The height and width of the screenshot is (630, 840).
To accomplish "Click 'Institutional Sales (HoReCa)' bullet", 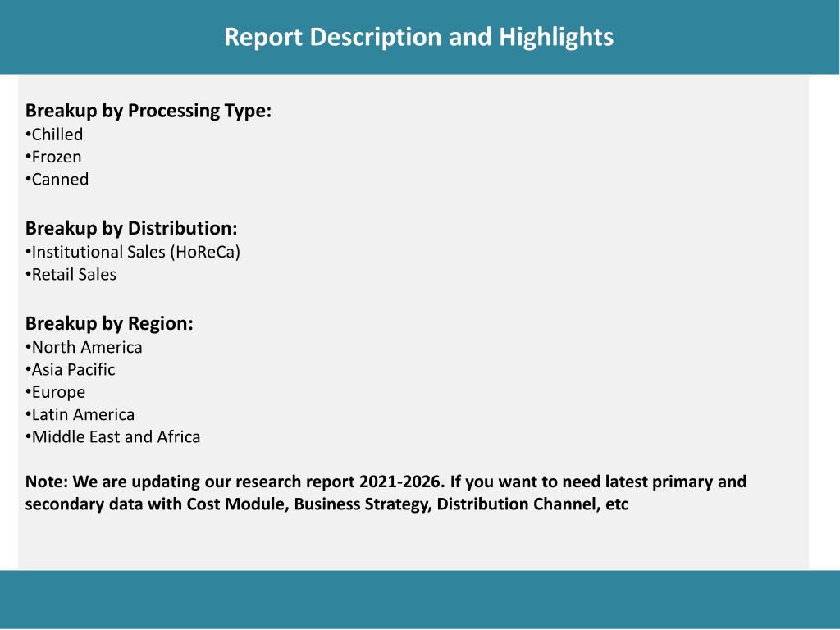I will click(x=133, y=253).
